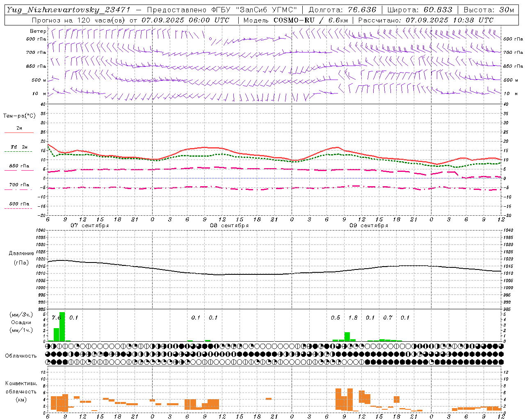Click the Широта: 60.833 value
Viewport: 525px width, 420px height.
[420, 10]
